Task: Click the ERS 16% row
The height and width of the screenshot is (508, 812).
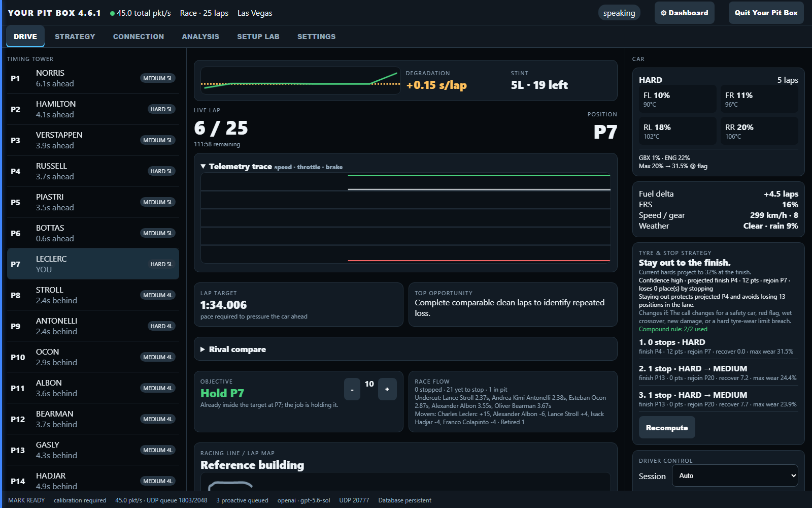Action: (718, 204)
